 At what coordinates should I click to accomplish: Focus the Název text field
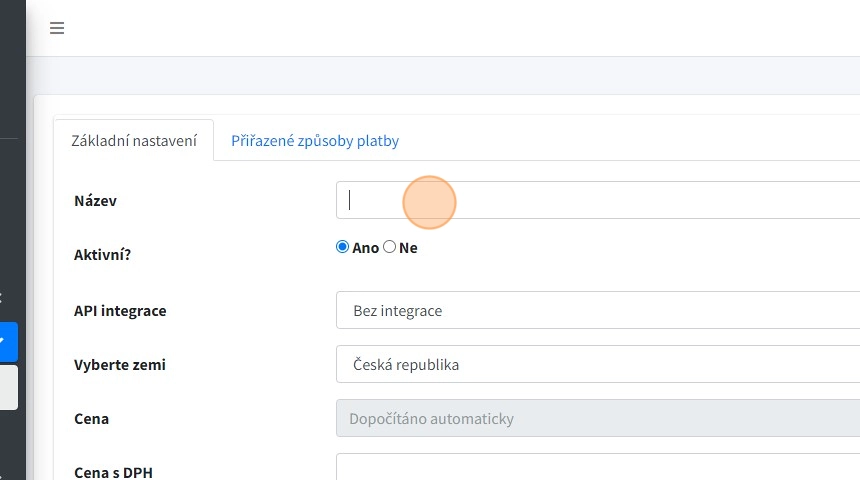598,200
